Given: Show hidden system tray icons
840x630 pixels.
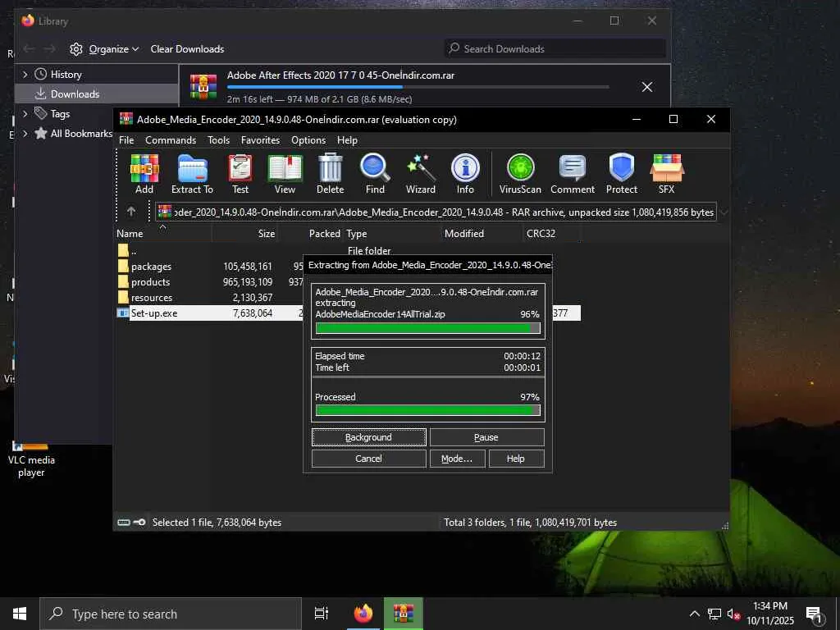Looking at the screenshot, I should click(x=694, y=614).
